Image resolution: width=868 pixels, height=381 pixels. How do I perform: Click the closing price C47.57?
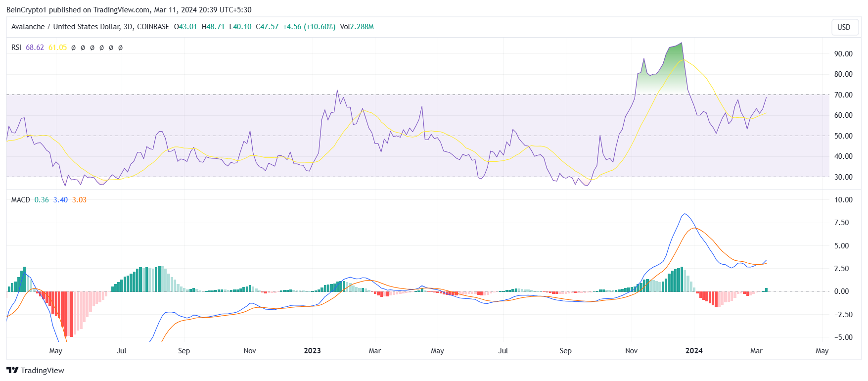(267, 27)
